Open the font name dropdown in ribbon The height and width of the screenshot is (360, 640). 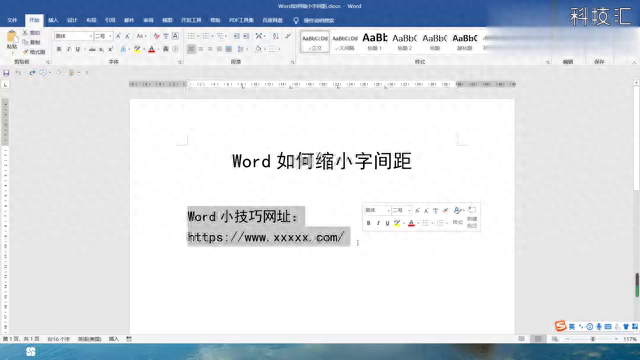pyautogui.click(x=91, y=36)
